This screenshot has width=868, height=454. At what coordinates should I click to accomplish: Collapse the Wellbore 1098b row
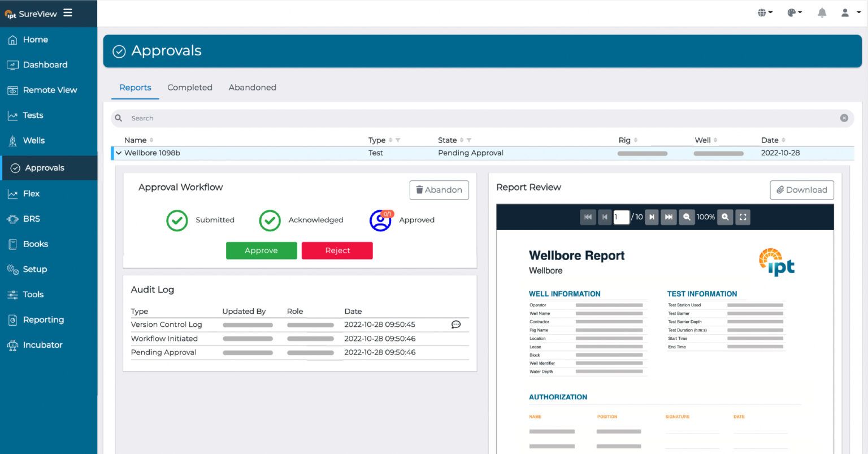click(x=119, y=153)
